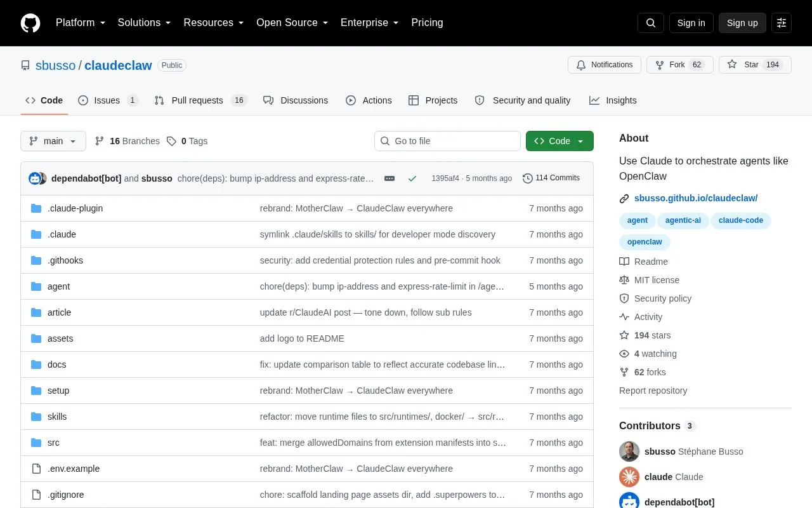Click the commit status green checkmark
Image resolution: width=812 pixels, height=508 pixels.
[x=412, y=178]
